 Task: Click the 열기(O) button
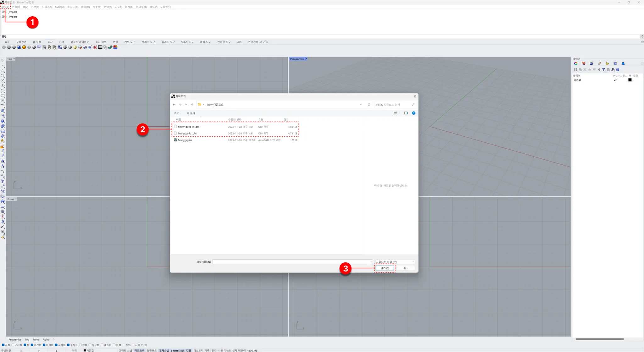pos(385,268)
